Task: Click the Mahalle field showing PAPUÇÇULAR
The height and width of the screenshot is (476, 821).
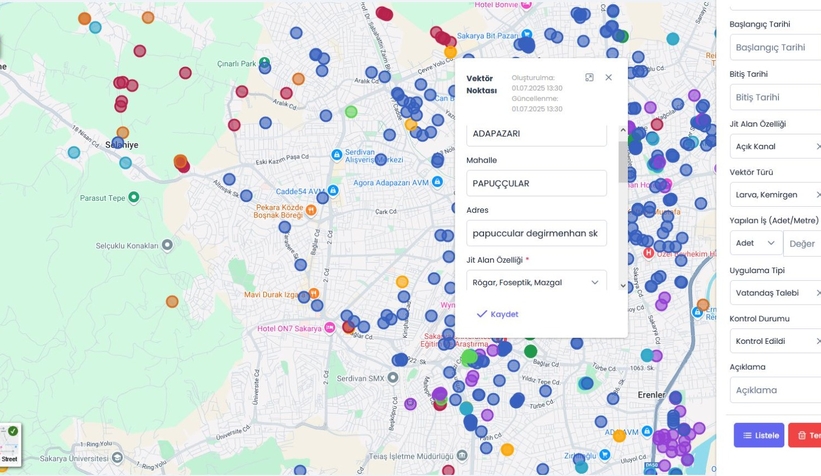Action: click(536, 183)
